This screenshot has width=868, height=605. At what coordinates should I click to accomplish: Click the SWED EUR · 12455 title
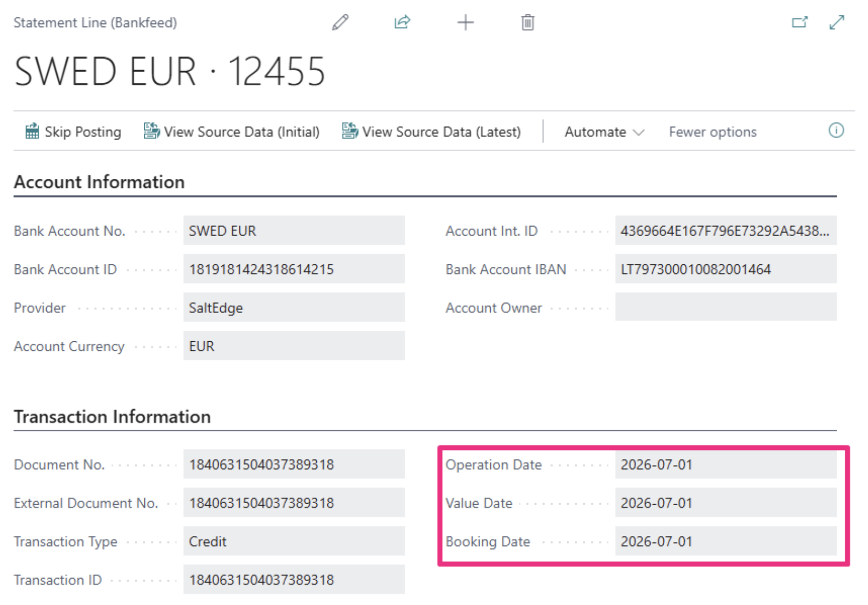coord(169,72)
